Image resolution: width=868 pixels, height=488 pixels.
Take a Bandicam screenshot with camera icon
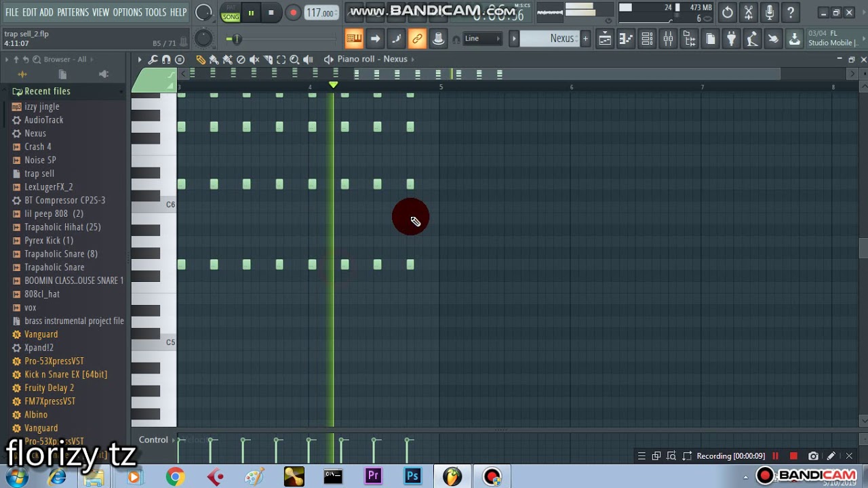pos(813,456)
